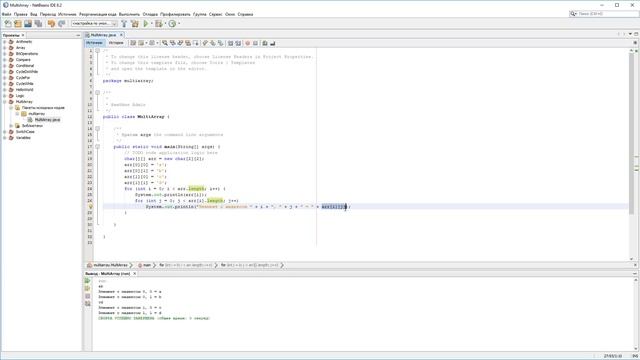Open the Файл menu
Viewport: 640px width, 360px height.
coord(7,14)
